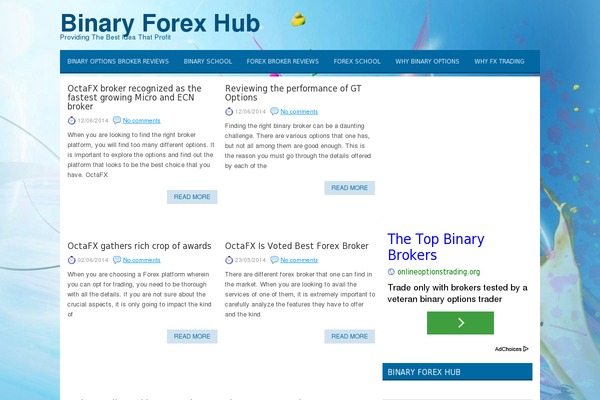Open No comments link of OctaFX fastest growing post
Image resolution: width=600 pixels, height=400 pixels.
click(142, 121)
